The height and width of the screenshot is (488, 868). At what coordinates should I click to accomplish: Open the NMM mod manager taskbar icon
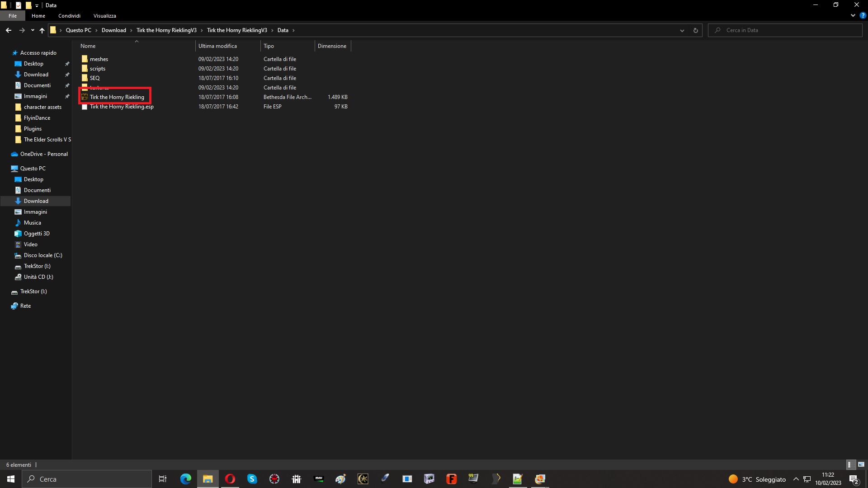pos(319,479)
